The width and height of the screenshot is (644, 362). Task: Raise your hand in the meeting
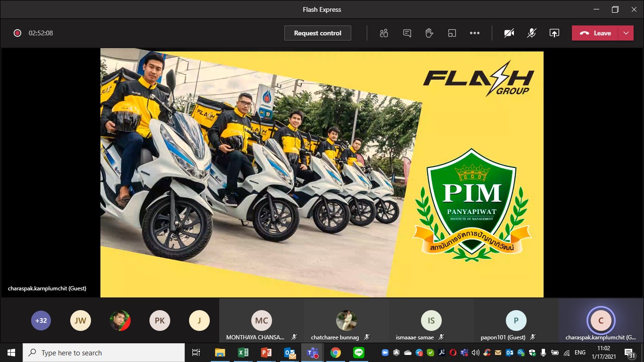[429, 33]
